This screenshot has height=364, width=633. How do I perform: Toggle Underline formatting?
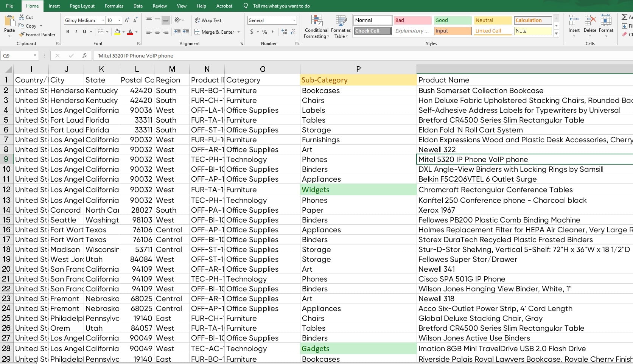point(84,32)
